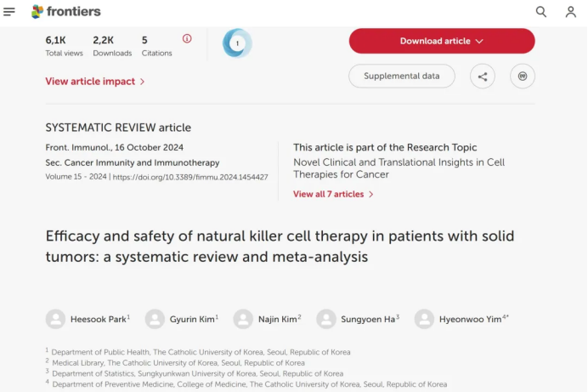Select author Hyeonwoo Yim

[x=471, y=319]
